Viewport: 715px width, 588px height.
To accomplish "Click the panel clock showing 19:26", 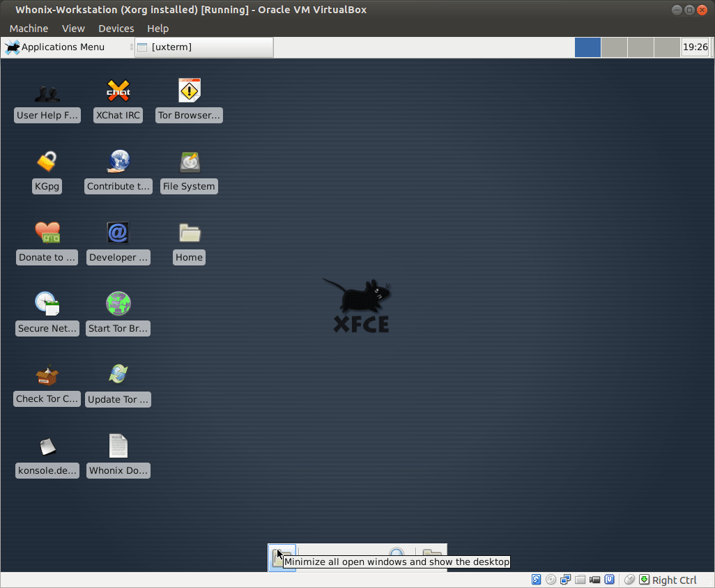I will click(695, 47).
